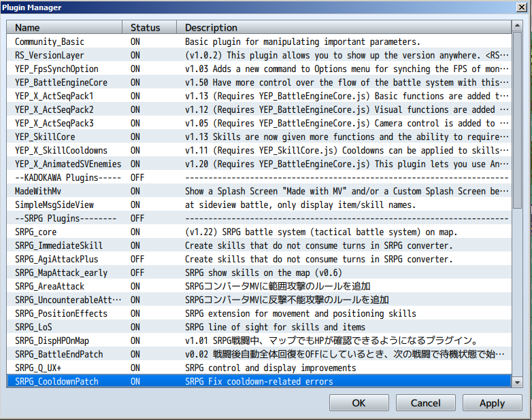532x420 pixels.
Task: Click the Apply button
Action: pos(492,403)
